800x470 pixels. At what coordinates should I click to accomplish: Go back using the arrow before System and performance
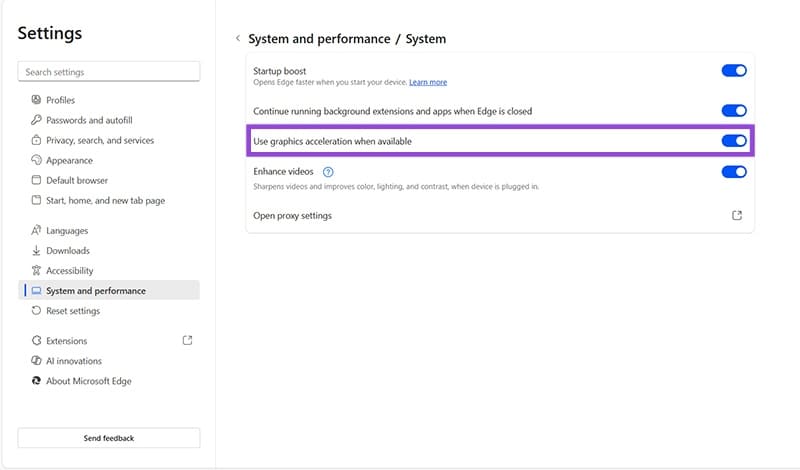coord(238,38)
